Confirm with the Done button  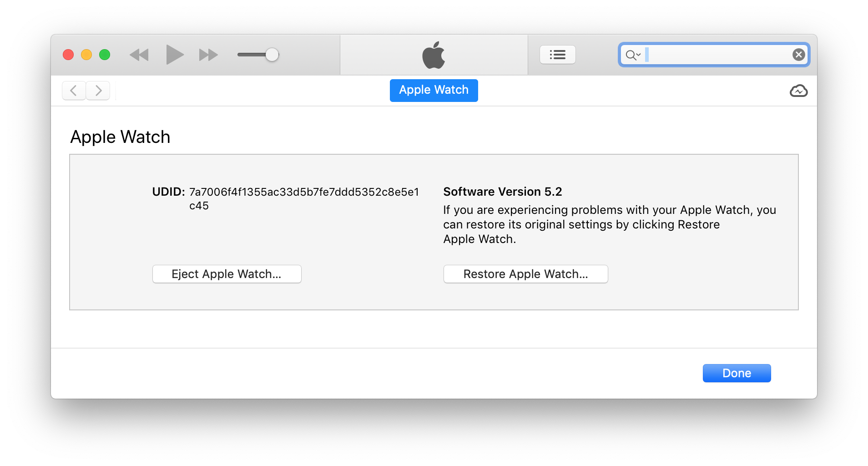pyautogui.click(x=737, y=373)
